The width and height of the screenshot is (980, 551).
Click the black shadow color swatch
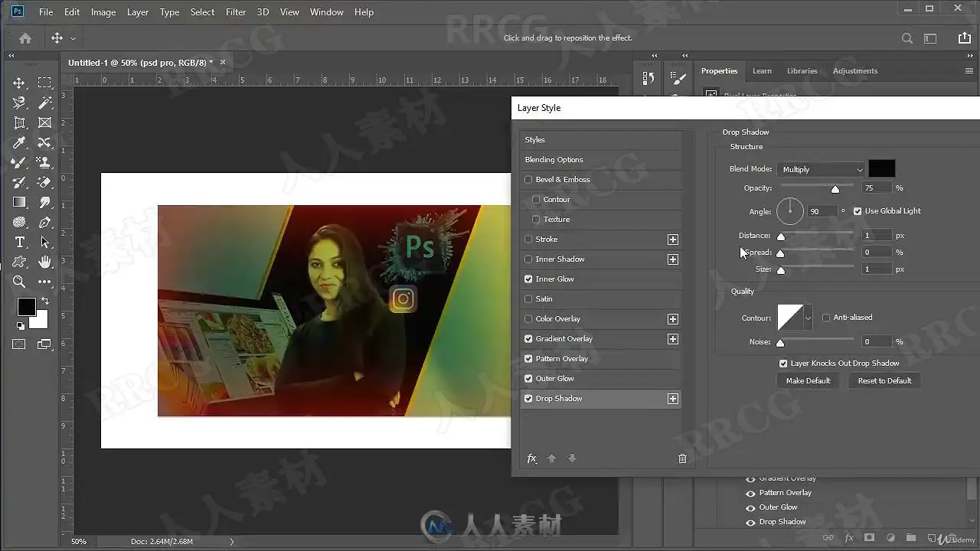click(881, 169)
